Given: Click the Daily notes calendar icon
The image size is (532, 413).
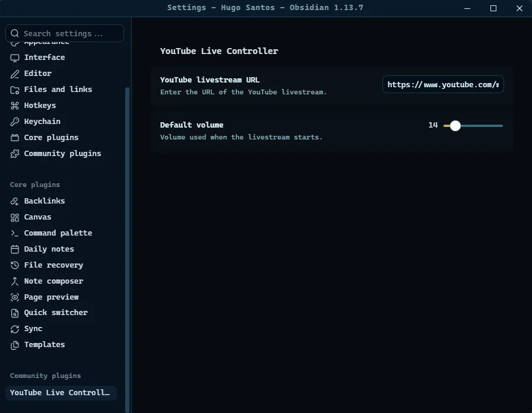Looking at the screenshot, I should 15,249.
